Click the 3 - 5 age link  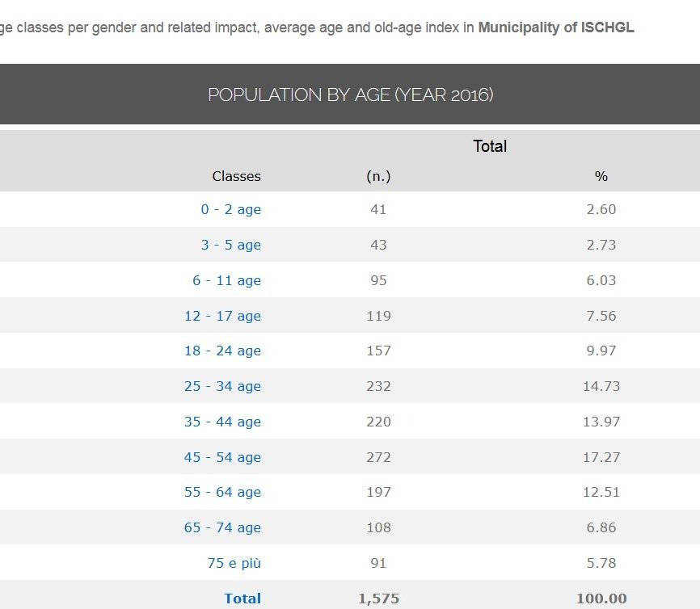coord(230,245)
